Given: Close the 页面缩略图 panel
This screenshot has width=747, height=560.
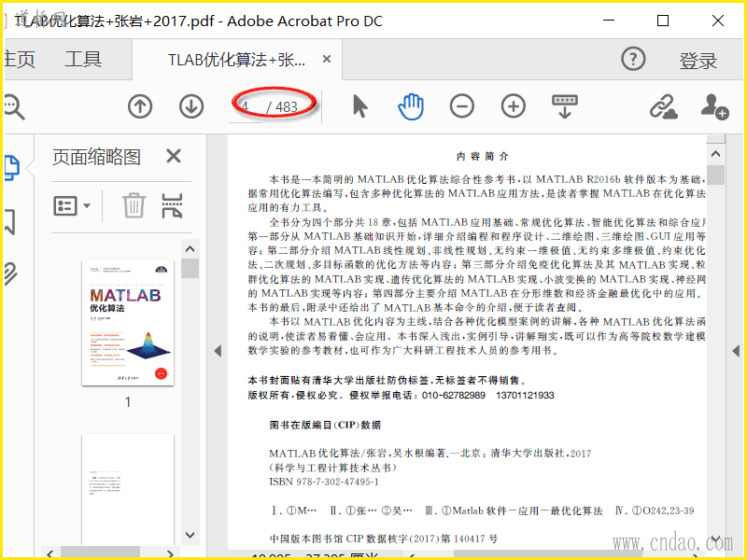Looking at the screenshot, I should coord(174,156).
